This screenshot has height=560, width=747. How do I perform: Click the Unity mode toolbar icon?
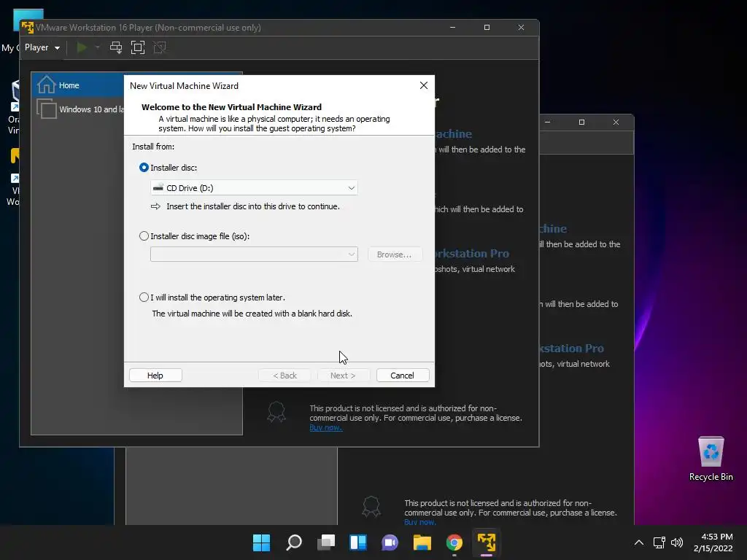[x=160, y=47]
